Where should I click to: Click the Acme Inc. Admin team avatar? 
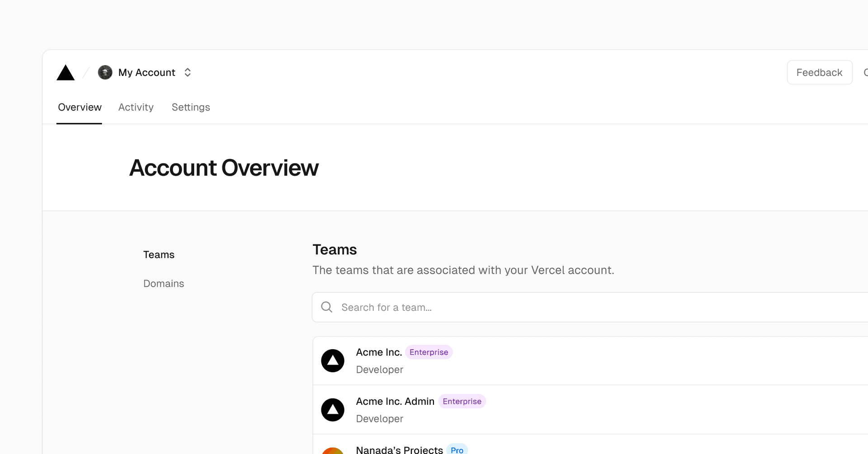(x=333, y=410)
